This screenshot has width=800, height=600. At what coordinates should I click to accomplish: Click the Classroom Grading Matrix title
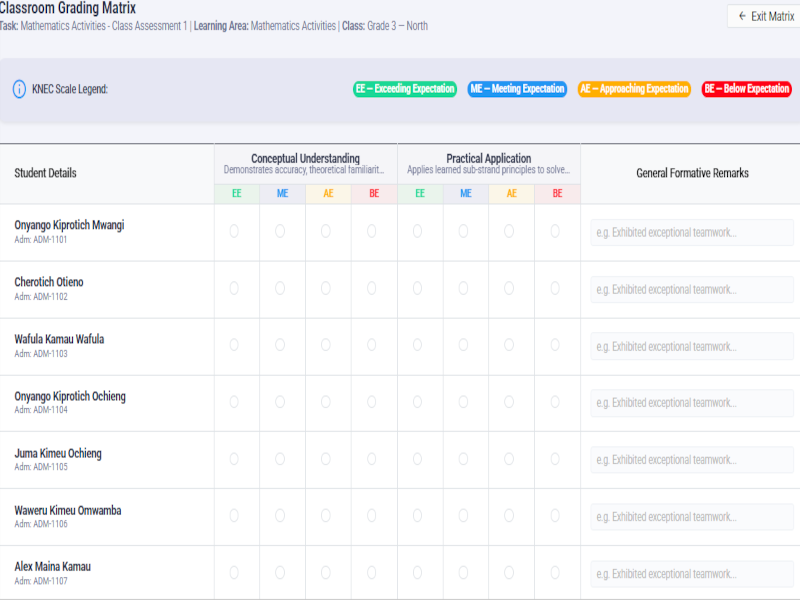(68, 8)
